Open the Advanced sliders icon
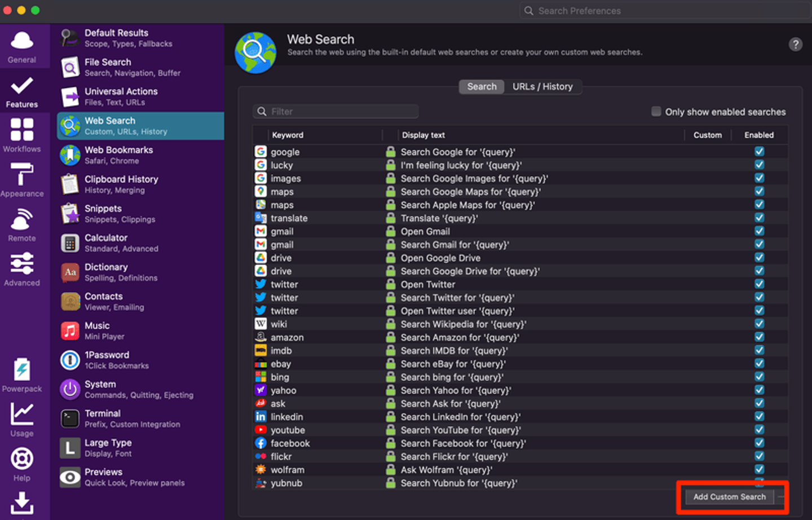 pos(22,264)
